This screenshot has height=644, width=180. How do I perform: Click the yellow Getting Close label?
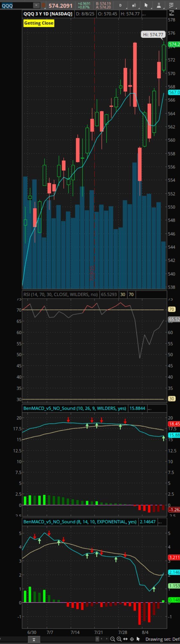point(39,23)
